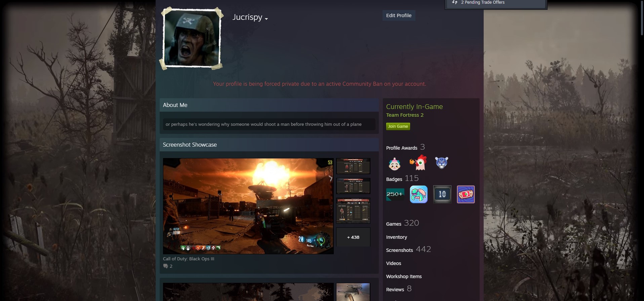The height and width of the screenshot is (301, 644).
Task: Open the second small showcase screenshot thumbnail
Action: tap(353, 186)
